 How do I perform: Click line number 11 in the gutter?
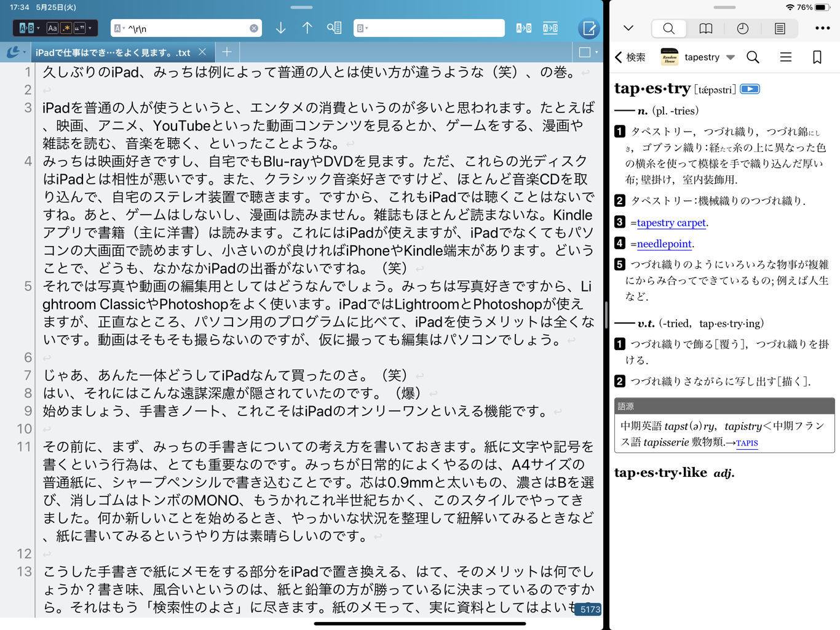coord(24,447)
